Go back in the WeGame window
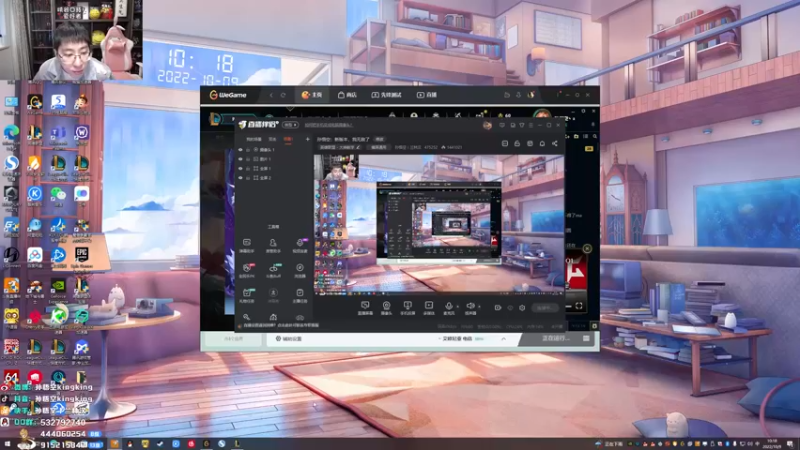The width and height of the screenshot is (800, 450). coord(271,95)
